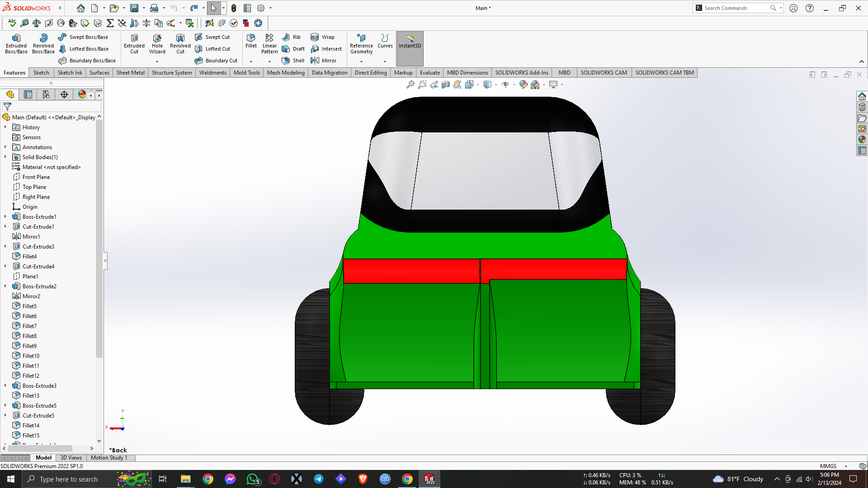868x488 pixels.
Task: Open the DisplayManager tab icon
Action: click(x=82, y=94)
